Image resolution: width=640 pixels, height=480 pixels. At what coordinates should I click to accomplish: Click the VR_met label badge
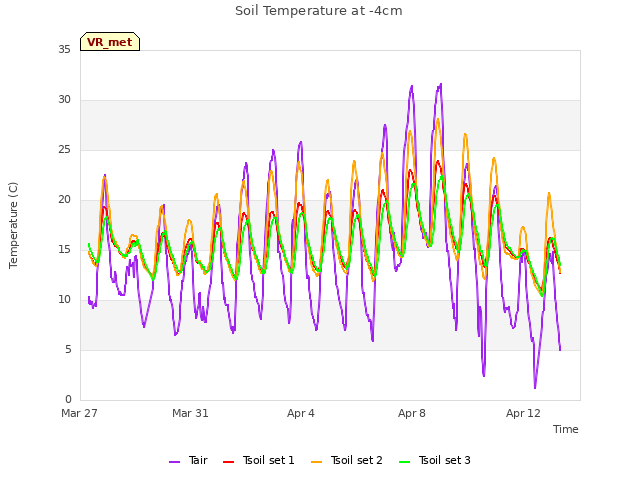click(x=110, y=42)
